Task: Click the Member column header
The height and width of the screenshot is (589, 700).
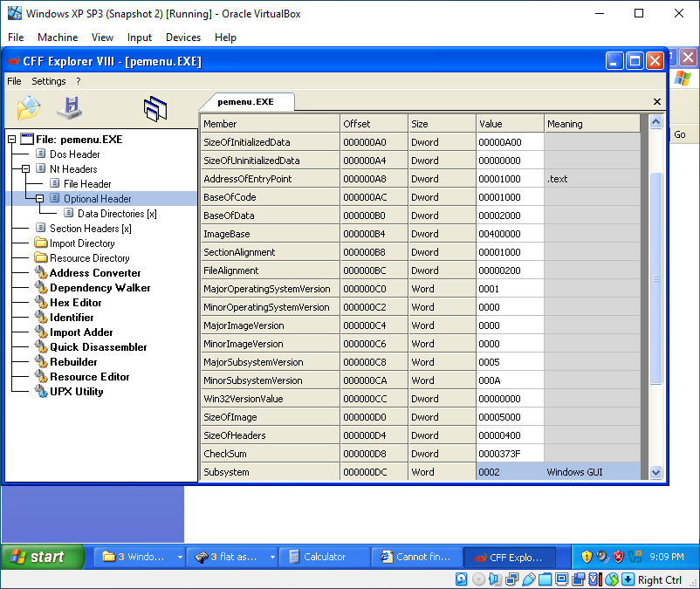Action: tap(270, 124)
